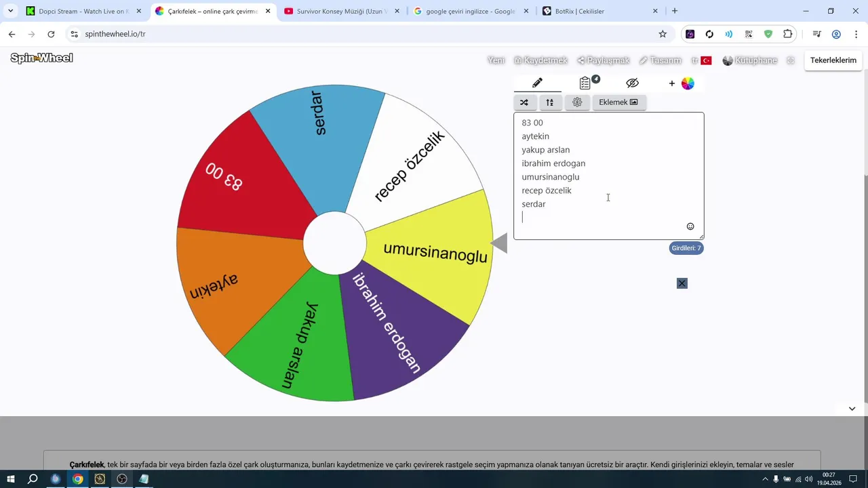Click the 'yakup arslan' entry line
The image size is (868, 488).
click(545, 150)
